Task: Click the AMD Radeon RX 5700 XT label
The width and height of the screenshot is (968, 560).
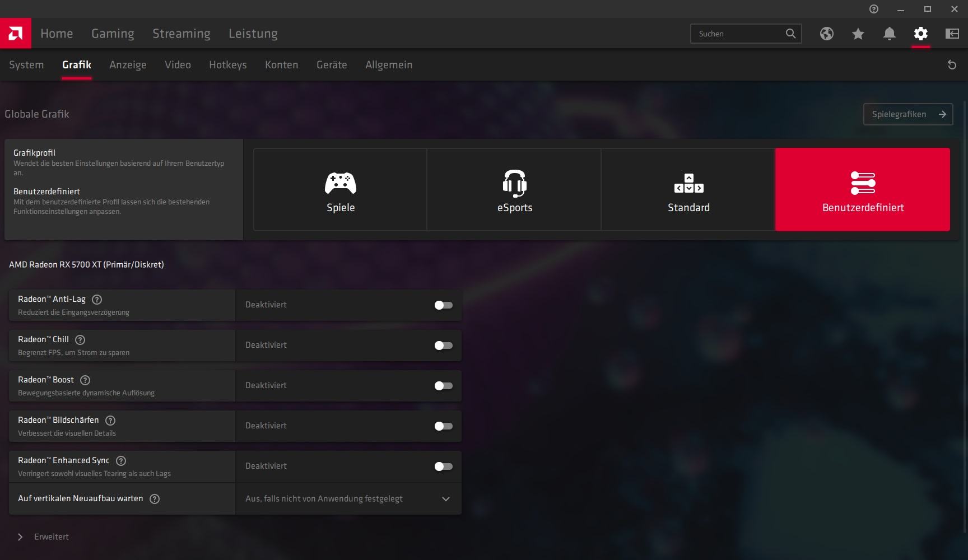Action: point(86,265)
